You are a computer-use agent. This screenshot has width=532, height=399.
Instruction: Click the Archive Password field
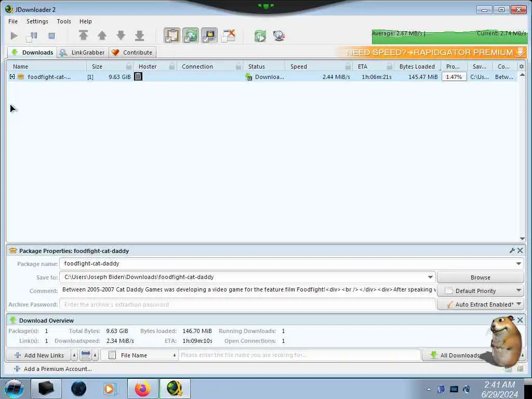(247, 304)
